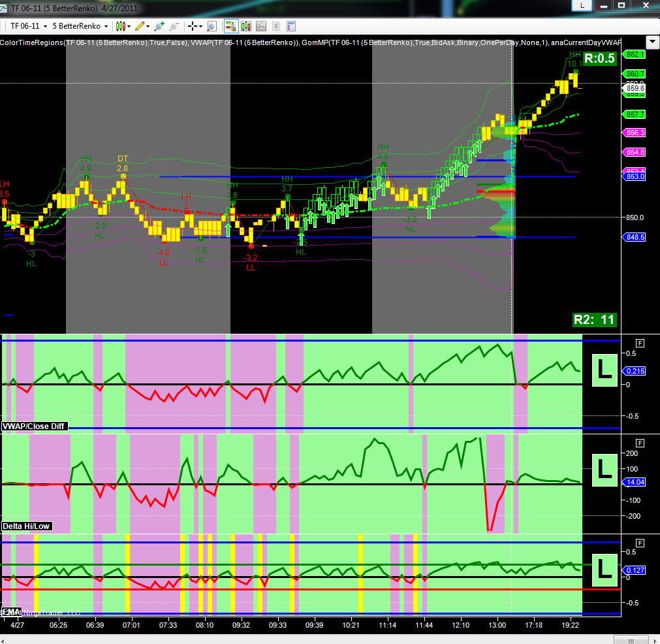Click the Delta Hi/Low panel label

pyautogui.click(x=27, y=526)
